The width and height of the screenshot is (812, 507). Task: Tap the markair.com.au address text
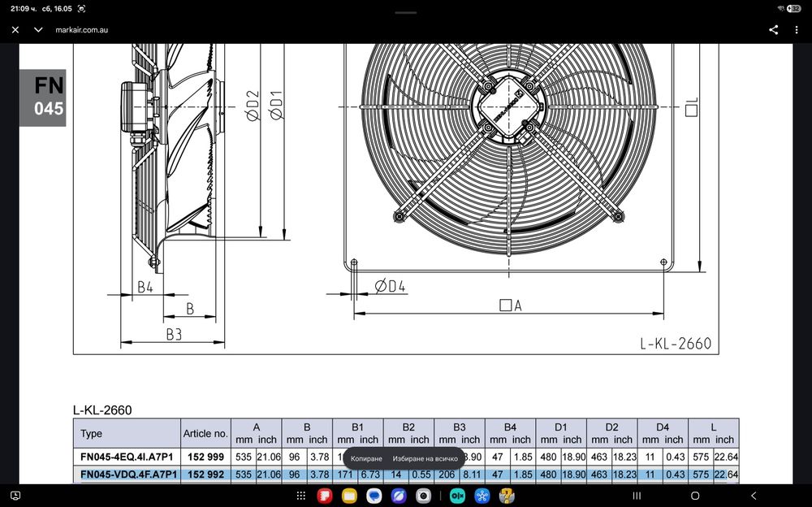pyautogui.click(x=82, y=30)
